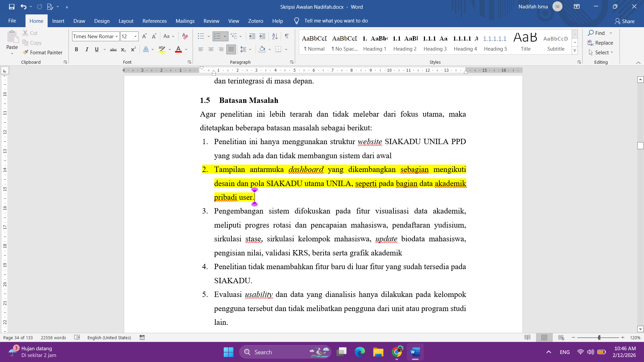The width and height of the screenshot is (644, 362).
Task: Open the Zotero tab
Action: pyautogui.click(x=256, y=21)
